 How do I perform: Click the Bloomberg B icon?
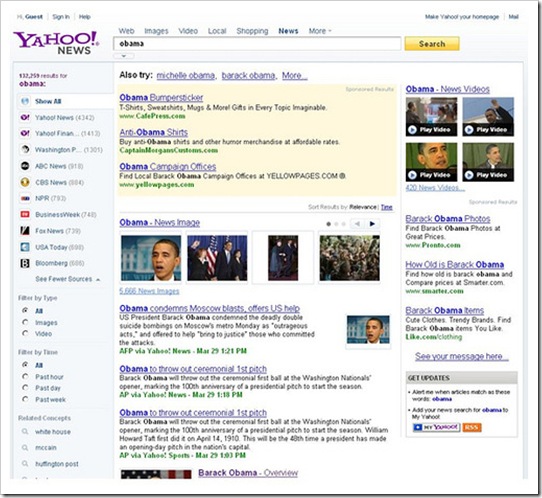click(25, 263)
